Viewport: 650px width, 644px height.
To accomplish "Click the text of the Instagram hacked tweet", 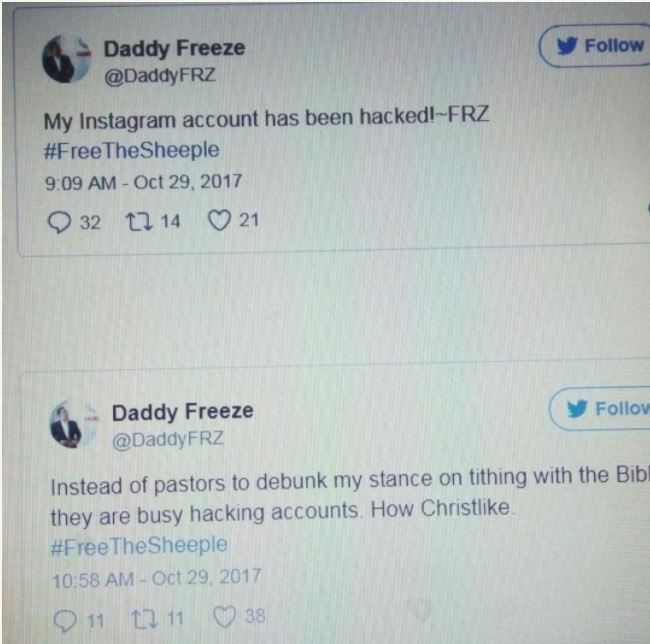I will click(x=267, y=119).
